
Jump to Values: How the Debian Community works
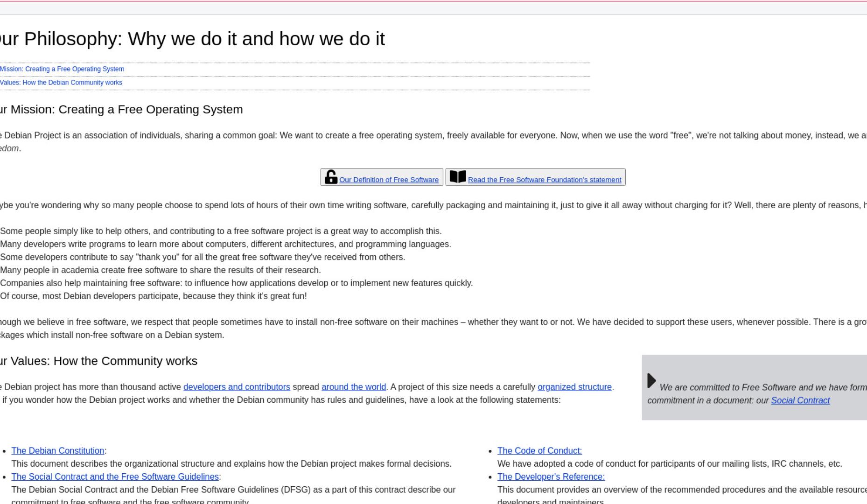point(61,83)
